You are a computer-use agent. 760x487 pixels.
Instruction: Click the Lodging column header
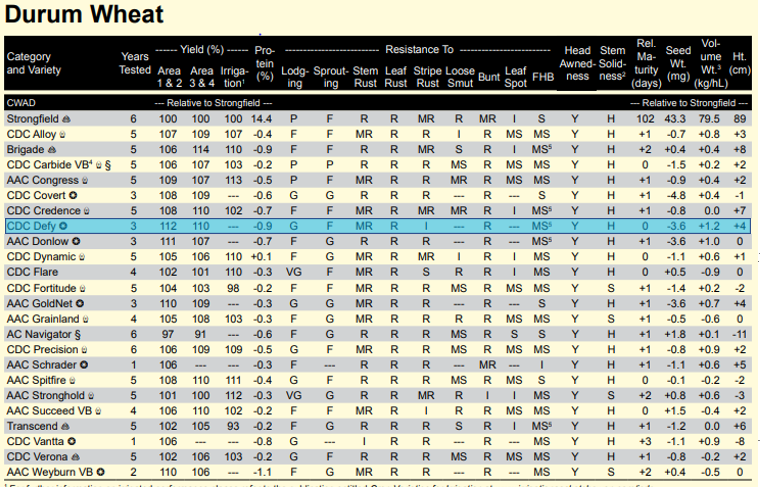pyautogui.click(x=295, y=77)
